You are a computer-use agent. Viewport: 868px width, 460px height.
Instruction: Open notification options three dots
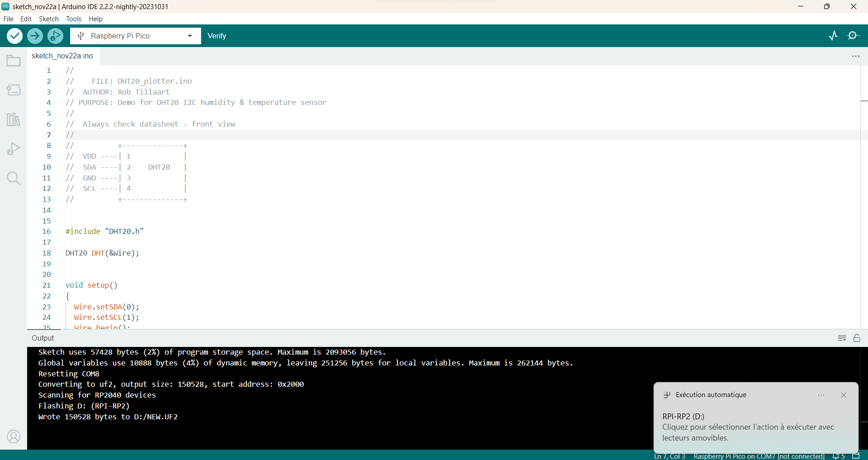pos(821,395)
